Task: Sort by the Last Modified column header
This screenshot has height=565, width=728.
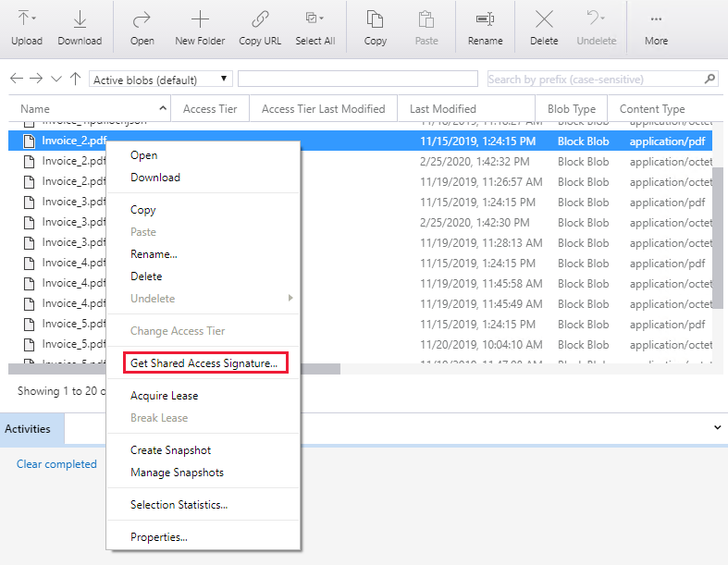Action: coord(443,109)
